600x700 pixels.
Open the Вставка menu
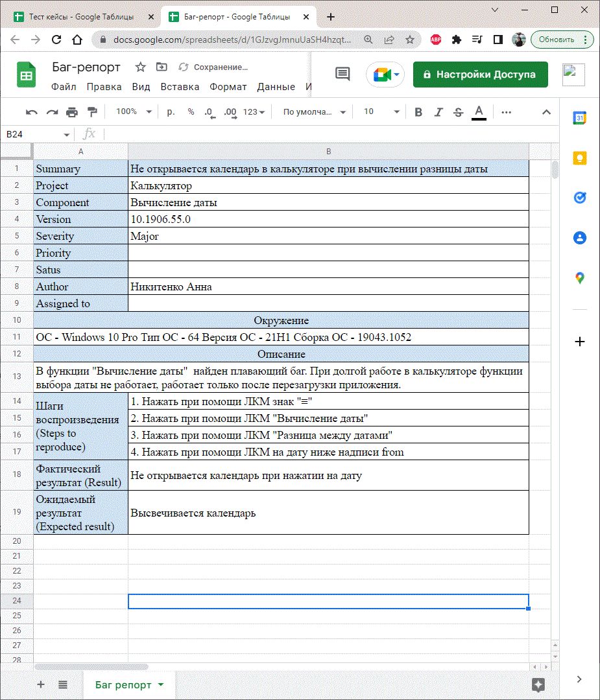click(180, 87)
